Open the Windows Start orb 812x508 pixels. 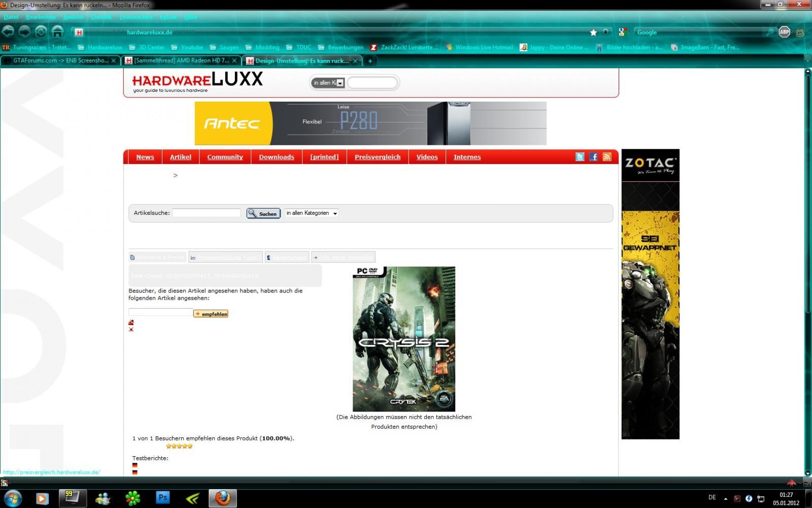point(12,498)
